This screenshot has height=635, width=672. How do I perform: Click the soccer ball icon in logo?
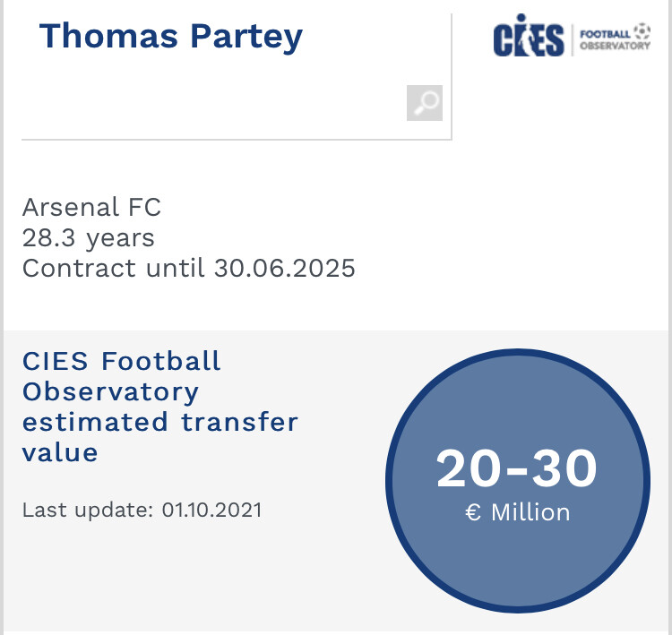point(642,30)
